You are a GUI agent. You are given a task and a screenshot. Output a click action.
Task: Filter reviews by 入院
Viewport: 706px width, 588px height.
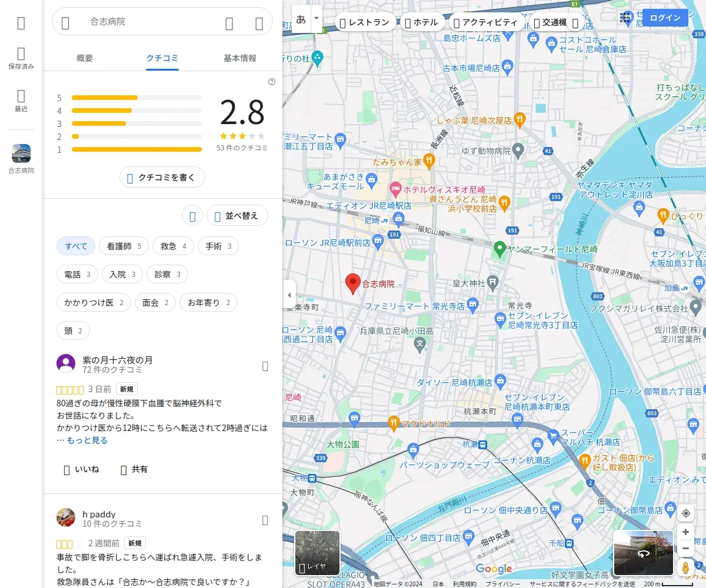pyautogui.click(x=122, y=274)
